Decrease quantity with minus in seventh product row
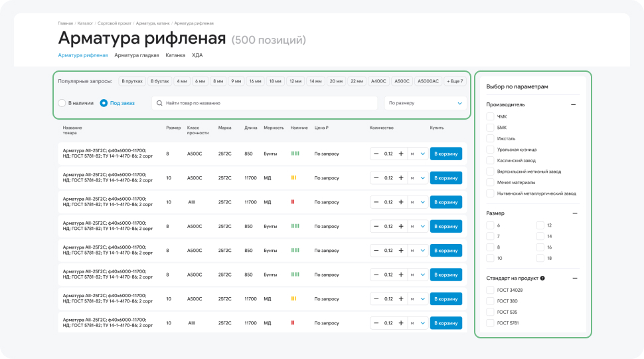 point(376,299)
